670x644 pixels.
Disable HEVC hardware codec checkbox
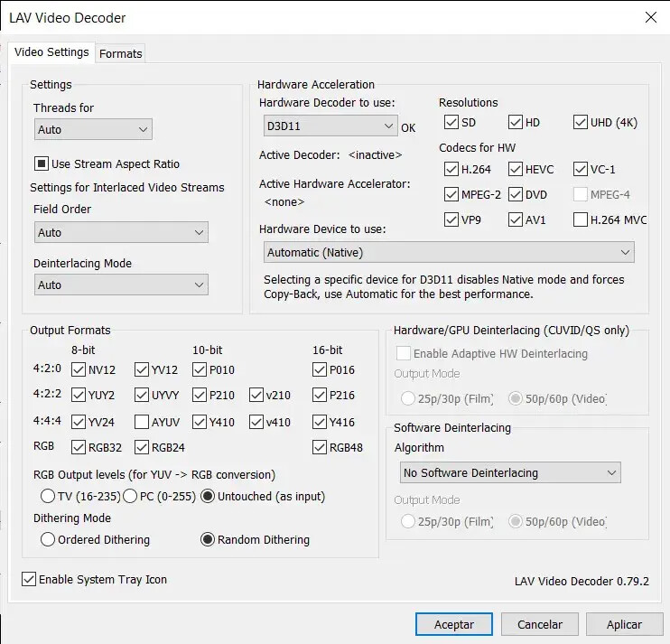coord(516,169)
